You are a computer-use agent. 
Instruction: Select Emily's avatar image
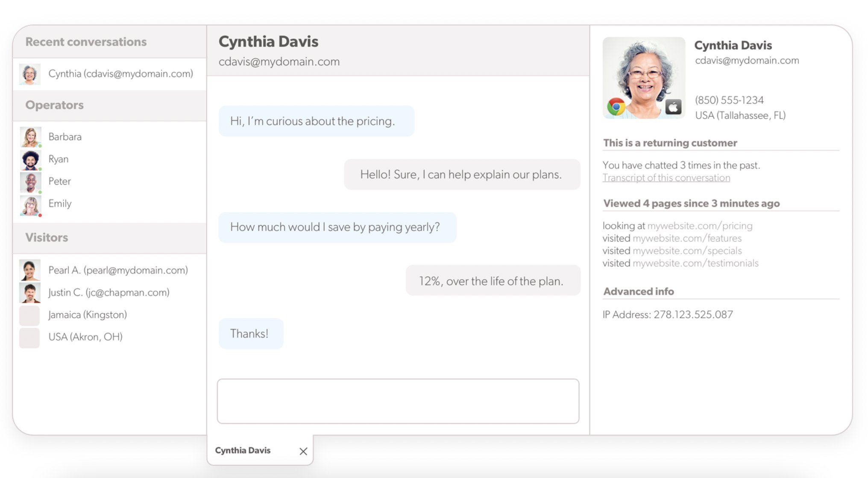pyautogui.click(x=30, y=203)
